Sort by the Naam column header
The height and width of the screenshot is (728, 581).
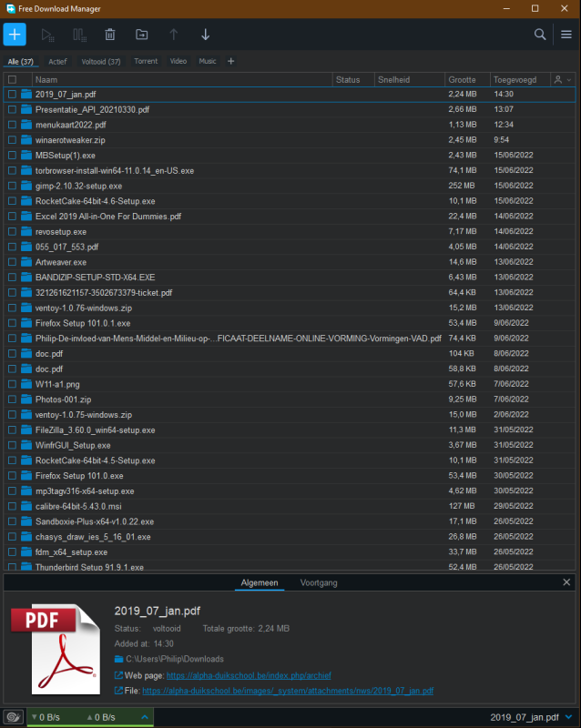[x=182, y=80]
